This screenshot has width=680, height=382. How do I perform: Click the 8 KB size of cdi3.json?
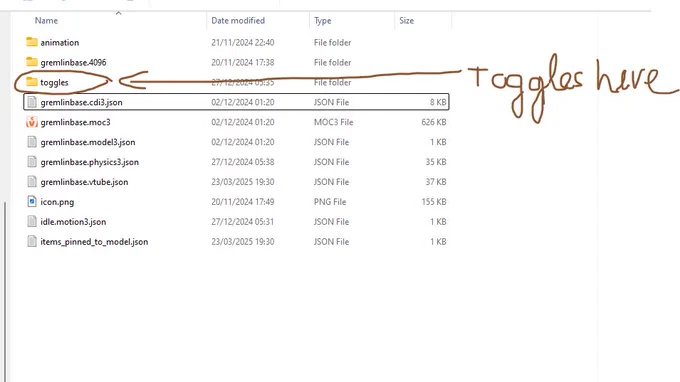click(x=438, y=102)
